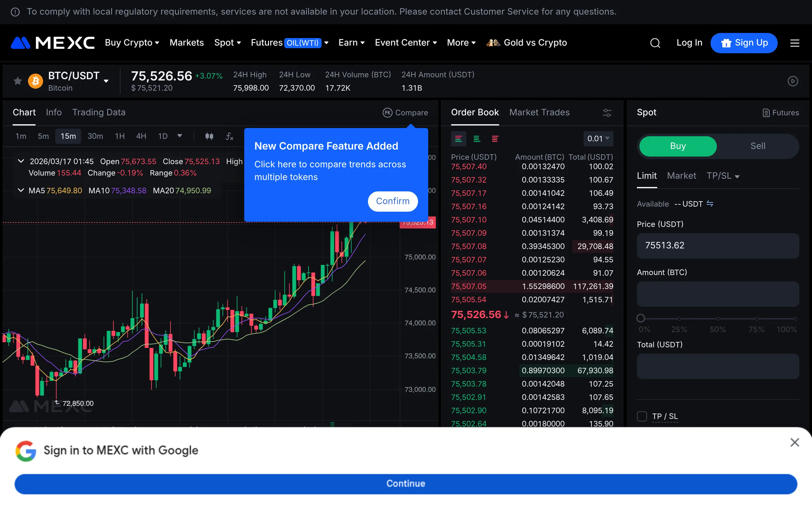Confirm the New Compare Feature popup
This screenshot has width=812, height=507.
[x=393, y=201]
